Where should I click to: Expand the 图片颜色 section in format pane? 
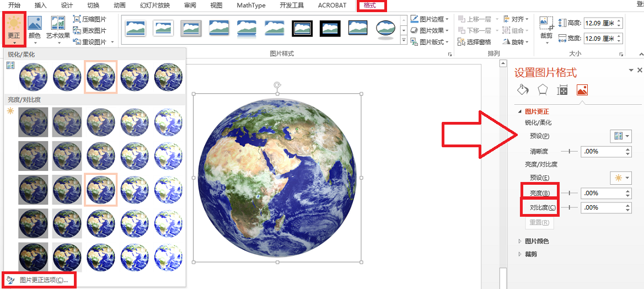[536, 241]
